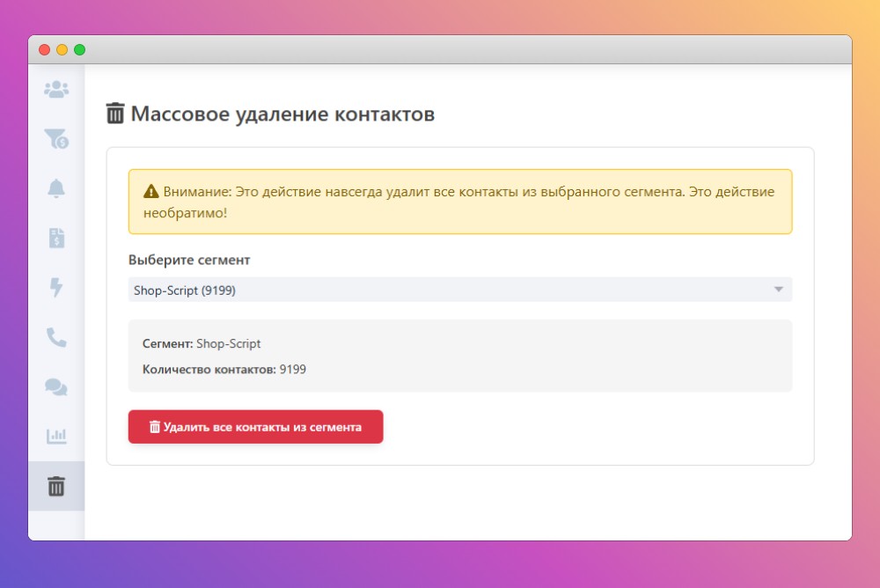Open the contacts group icon in sidebar

(56, 89)
